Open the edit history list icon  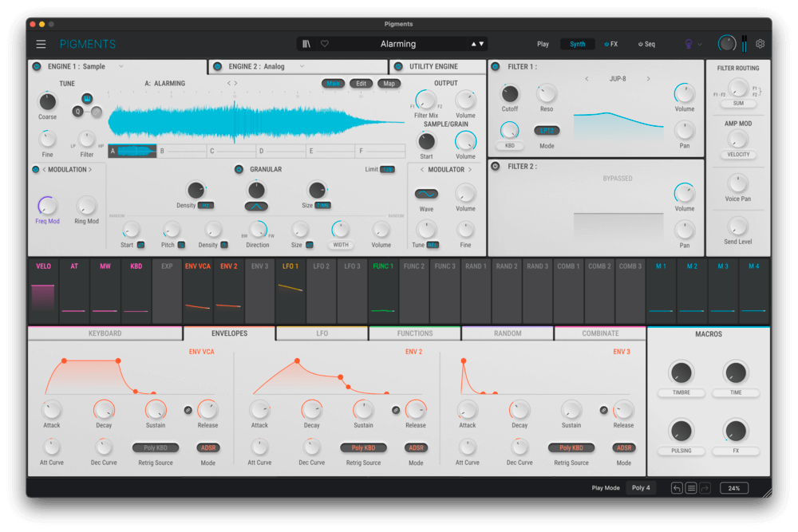coord(691,488)
